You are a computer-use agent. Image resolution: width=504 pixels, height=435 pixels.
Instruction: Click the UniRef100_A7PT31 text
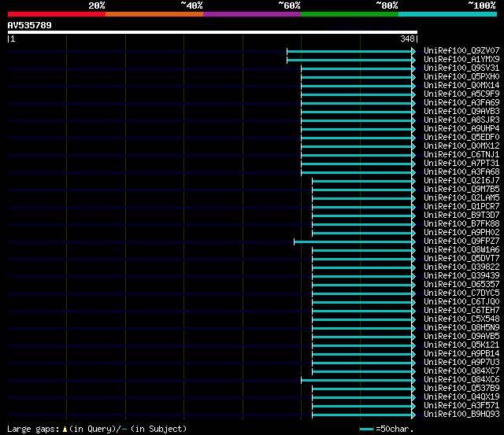[461, 164]
